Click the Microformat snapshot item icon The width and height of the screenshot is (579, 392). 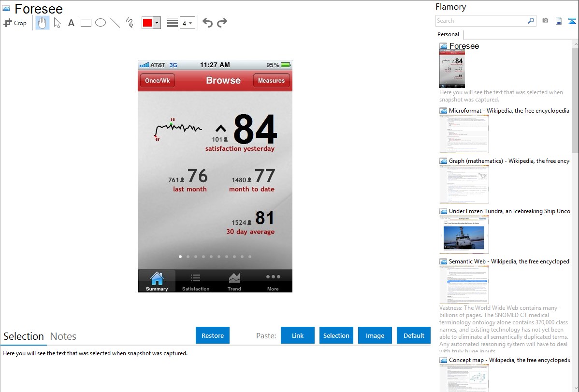[x=444, y=111]
